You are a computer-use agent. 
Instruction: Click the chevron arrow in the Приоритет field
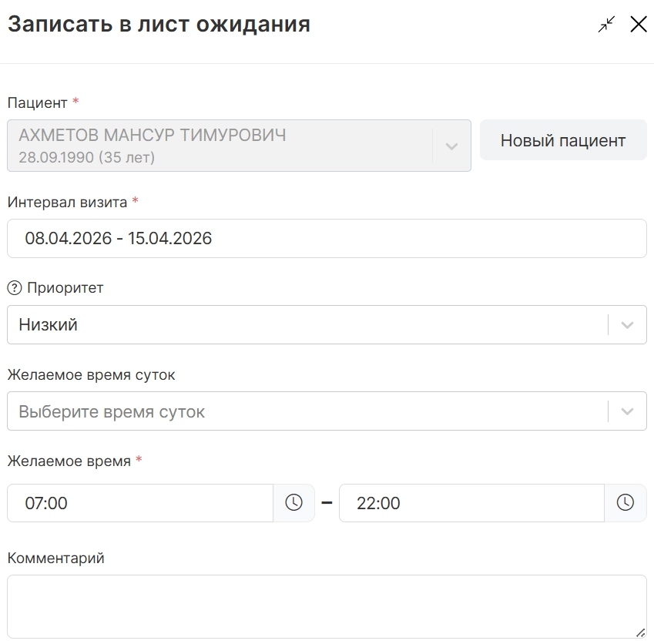627,325
